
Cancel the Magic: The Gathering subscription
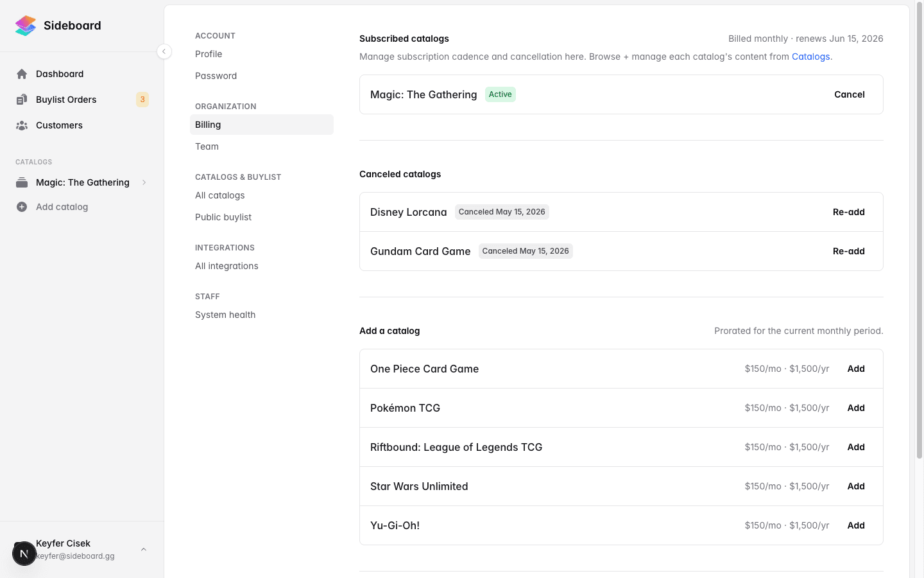click(x=850, y=94)
